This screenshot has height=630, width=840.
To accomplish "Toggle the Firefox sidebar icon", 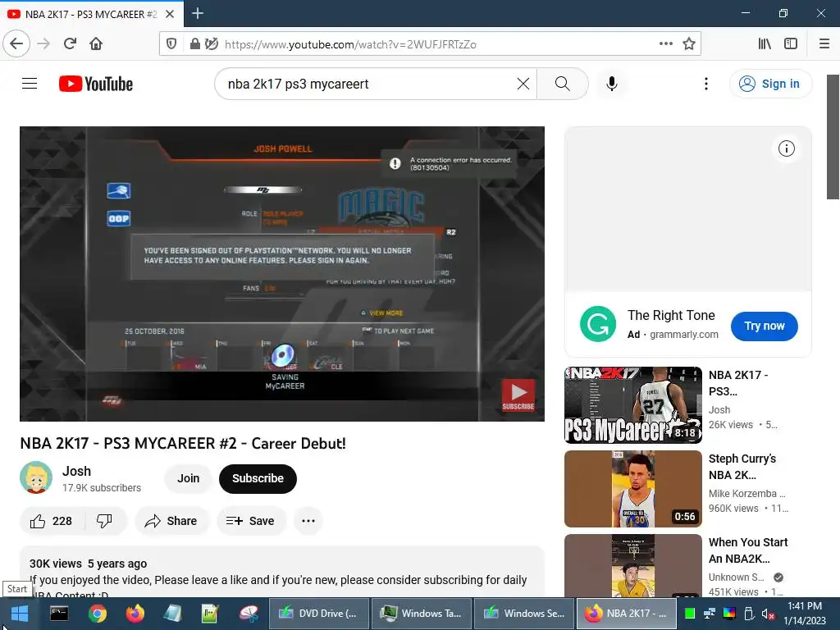I will tap(791, 44).
